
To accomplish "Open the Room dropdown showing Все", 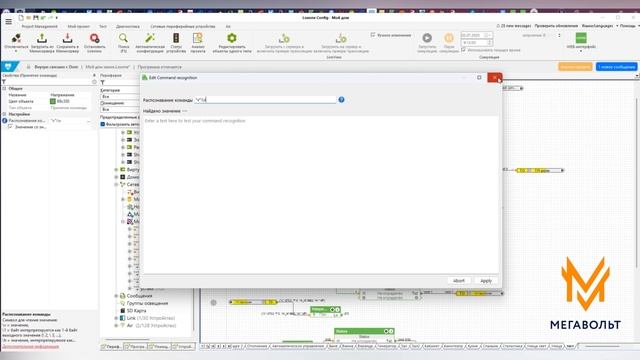I will [x=120, y=109].
